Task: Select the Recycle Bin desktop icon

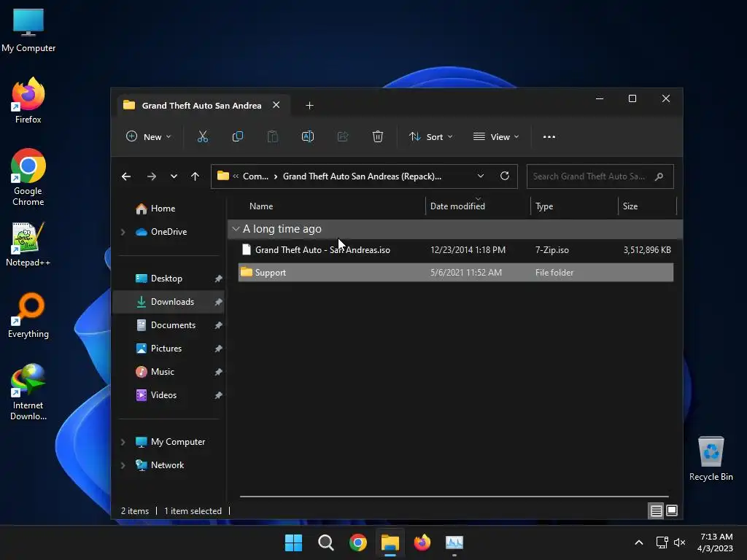Action: (x=711, y=459)
